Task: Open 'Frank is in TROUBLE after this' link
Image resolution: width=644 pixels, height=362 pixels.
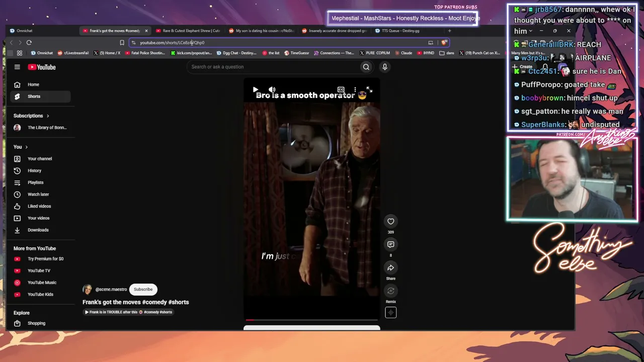Action: click(129, 312)
